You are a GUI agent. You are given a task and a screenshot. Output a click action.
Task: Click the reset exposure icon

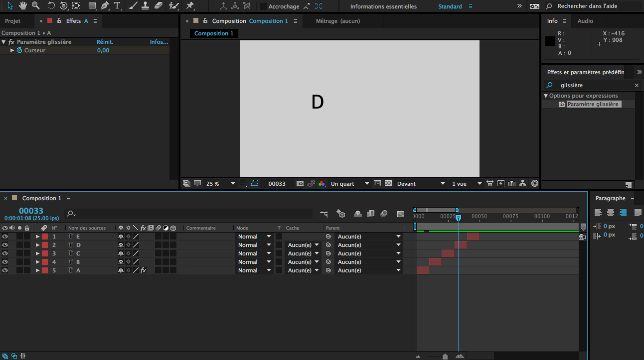(535, 184)
